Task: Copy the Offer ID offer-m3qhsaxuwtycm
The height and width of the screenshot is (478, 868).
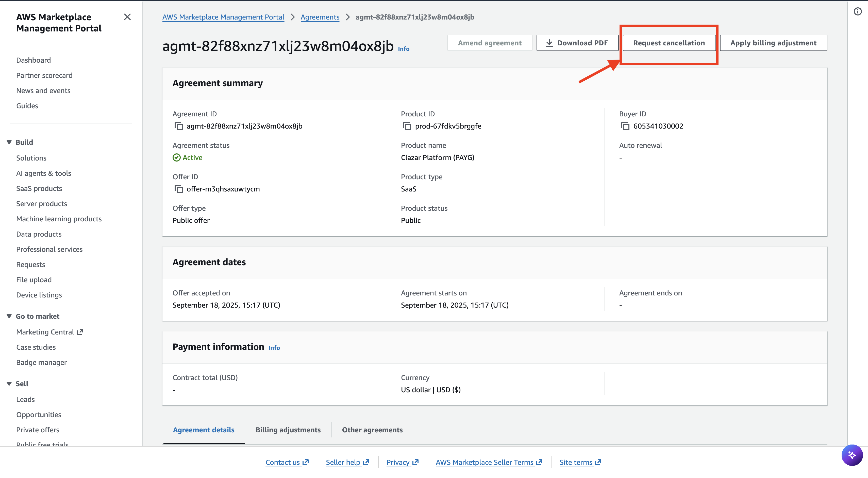Action: [178, 189]
